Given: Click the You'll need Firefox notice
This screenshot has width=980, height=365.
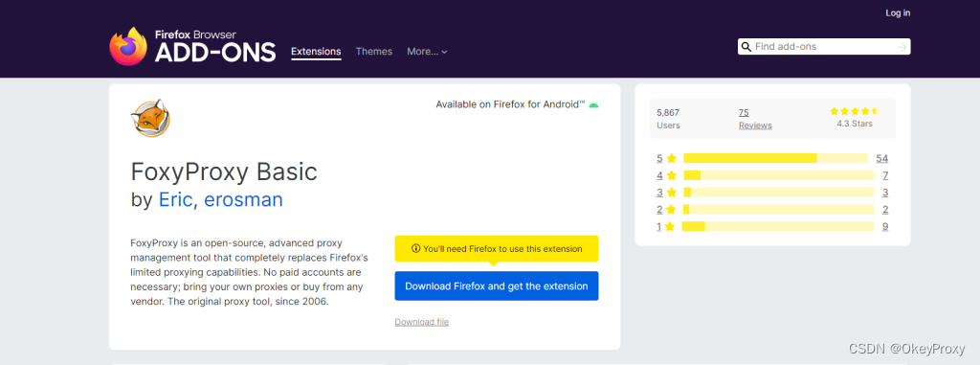Looking at the screenshot, I should pos(497,248).
